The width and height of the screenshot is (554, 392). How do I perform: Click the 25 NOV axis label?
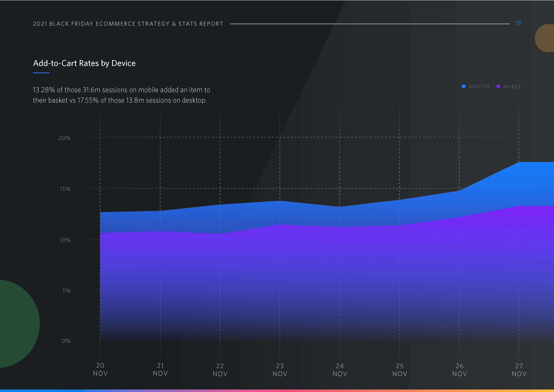(x=400, y=370)
